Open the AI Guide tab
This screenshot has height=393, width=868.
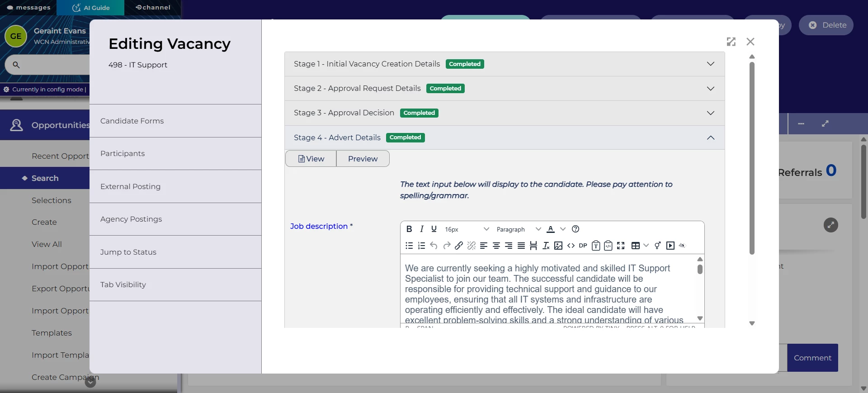coord(90,8)
